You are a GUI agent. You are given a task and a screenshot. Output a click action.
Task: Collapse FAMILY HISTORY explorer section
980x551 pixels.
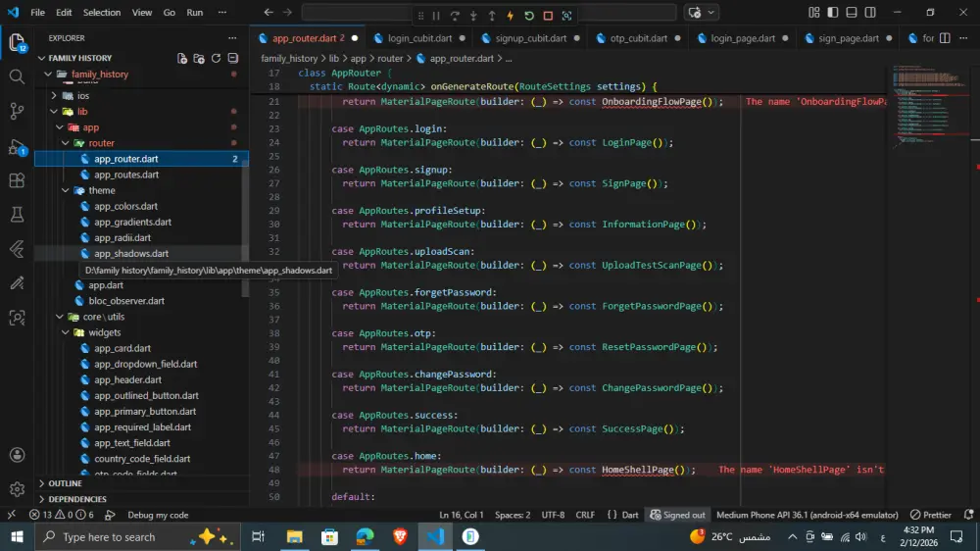point(80,58)
